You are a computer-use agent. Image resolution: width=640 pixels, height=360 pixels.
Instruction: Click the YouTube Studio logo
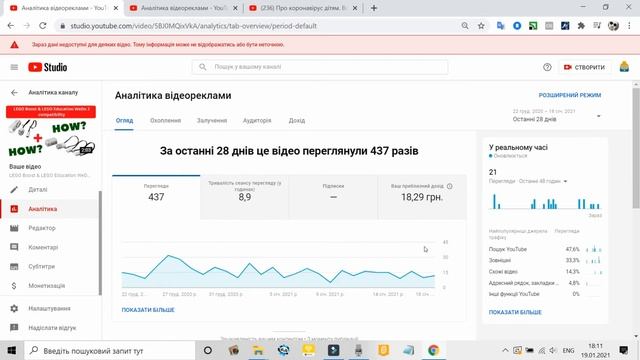[47, 67]
